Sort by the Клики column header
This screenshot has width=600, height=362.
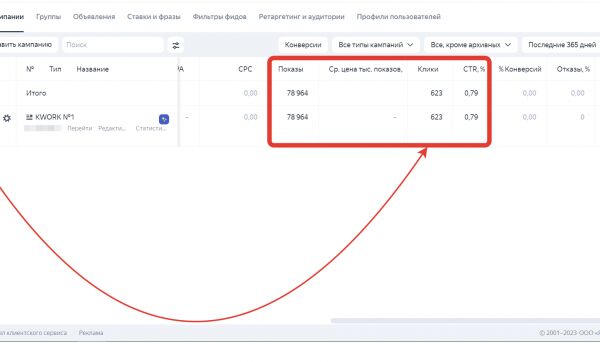click(x=428, y=69)
